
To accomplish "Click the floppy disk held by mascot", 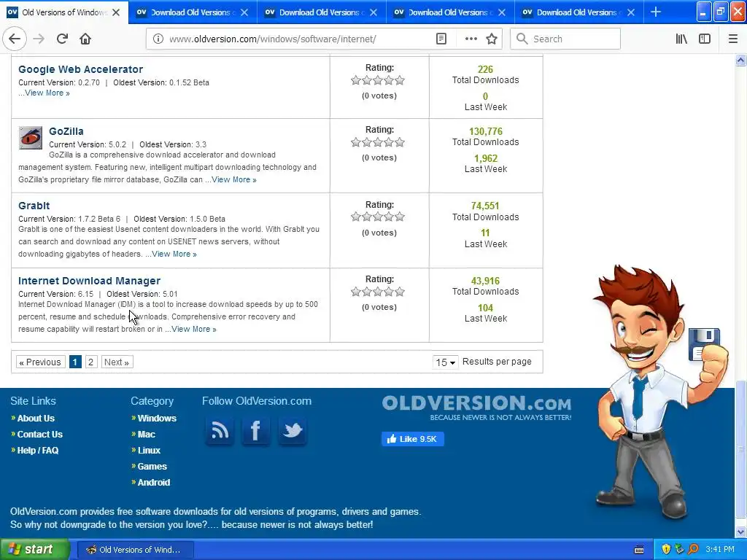I will [703, 344].
